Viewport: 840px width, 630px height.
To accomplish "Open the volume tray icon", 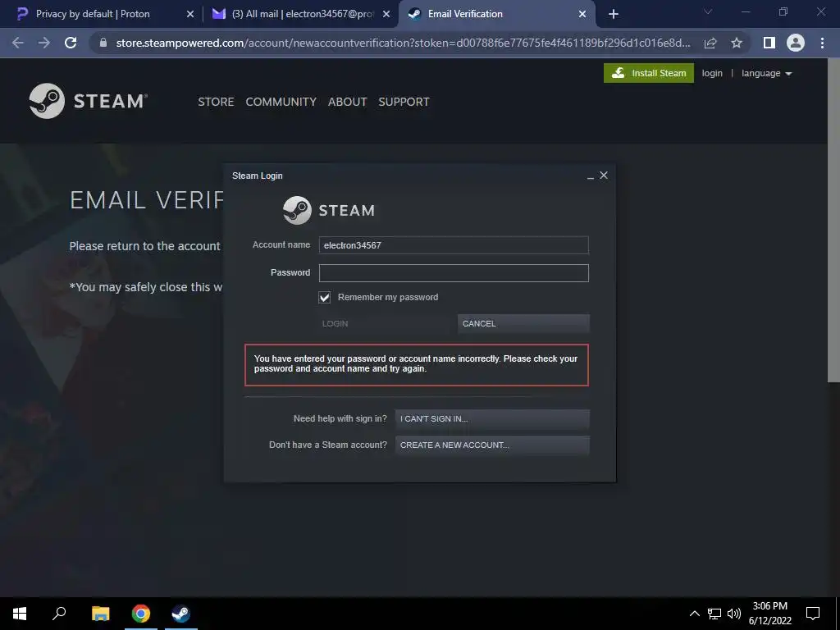I will (734, 614).
